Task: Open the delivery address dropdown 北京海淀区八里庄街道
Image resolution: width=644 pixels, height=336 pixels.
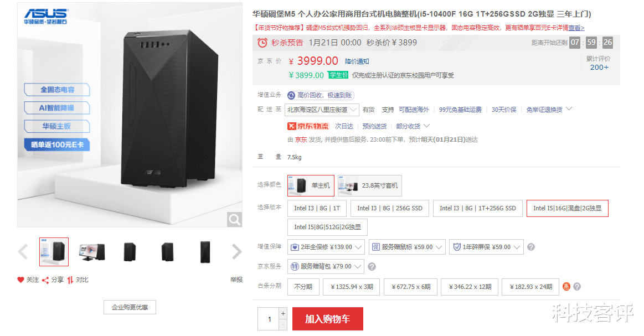Action: (x=322, y=109)
